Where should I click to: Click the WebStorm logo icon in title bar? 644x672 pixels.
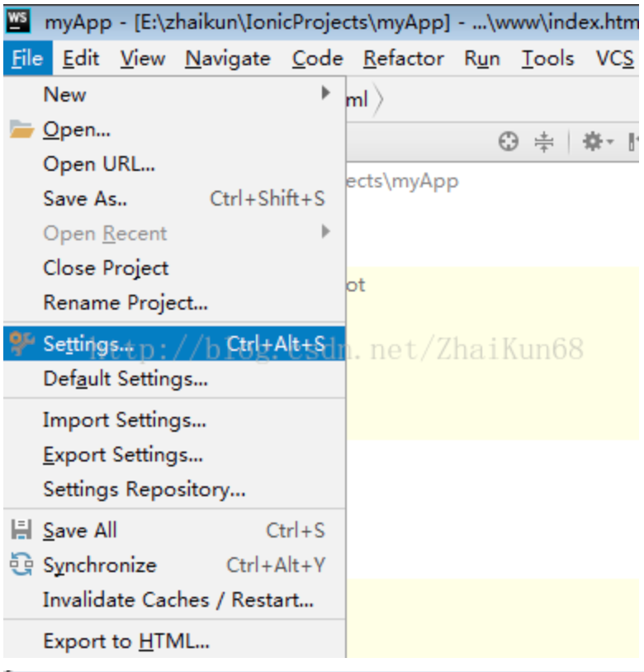click(17, 21)
